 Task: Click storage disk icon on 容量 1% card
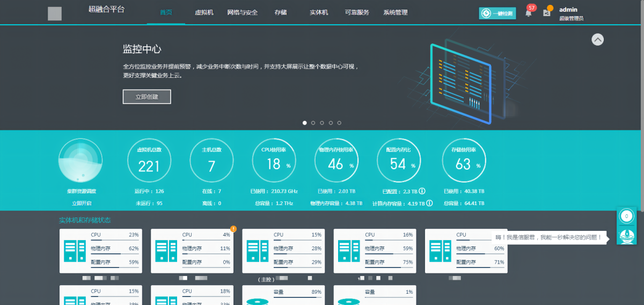tap(349, 301)
